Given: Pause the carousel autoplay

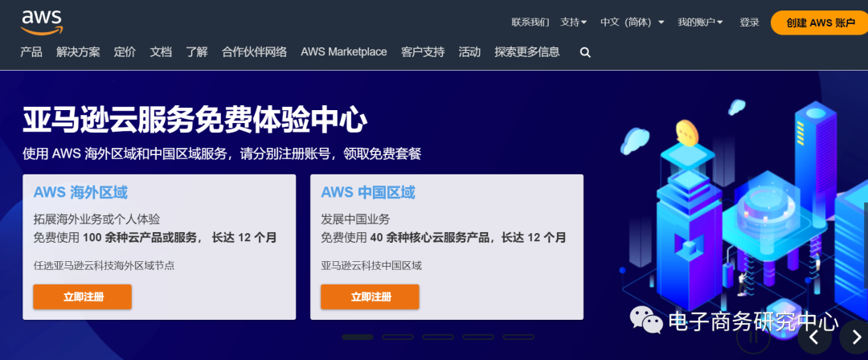Looking at the screenshot, I should point(753,338).
